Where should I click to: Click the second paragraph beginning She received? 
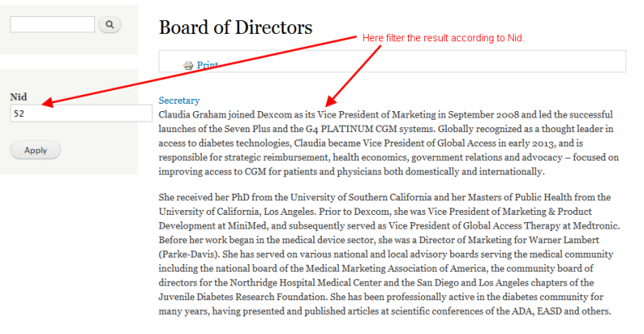pyautogui.click(x=390, y=254)
